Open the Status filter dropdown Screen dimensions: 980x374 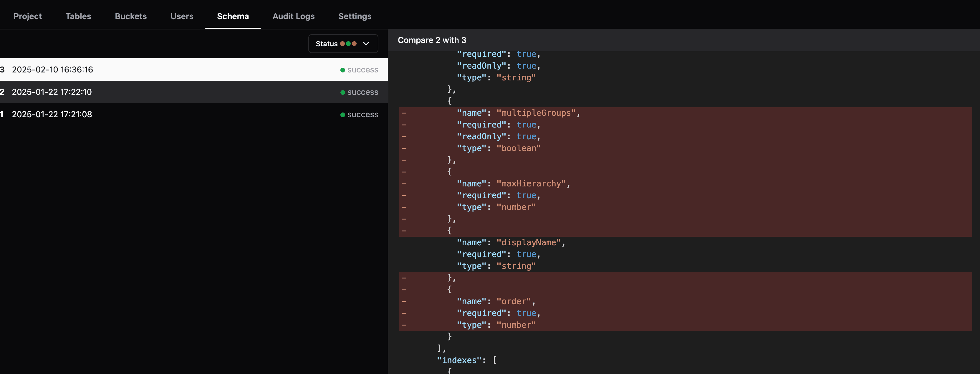pos(342,44)
